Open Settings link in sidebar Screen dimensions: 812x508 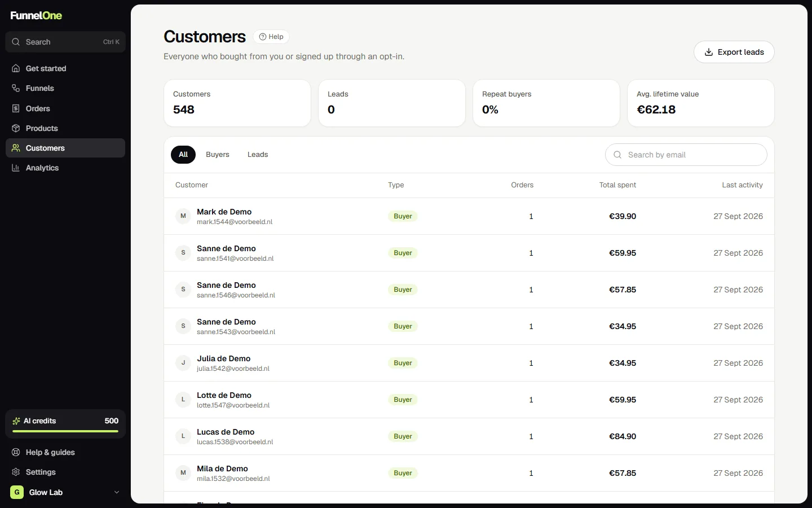coord(65,472)
